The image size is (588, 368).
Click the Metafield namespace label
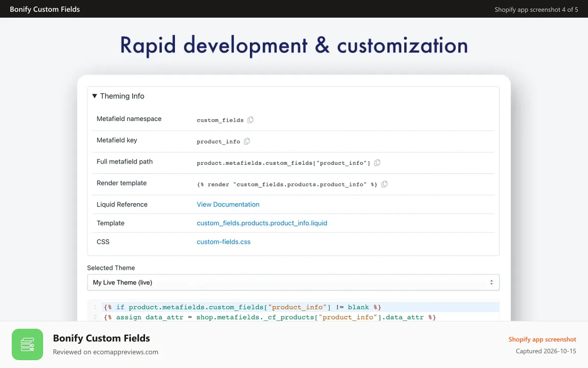[129, 119]
